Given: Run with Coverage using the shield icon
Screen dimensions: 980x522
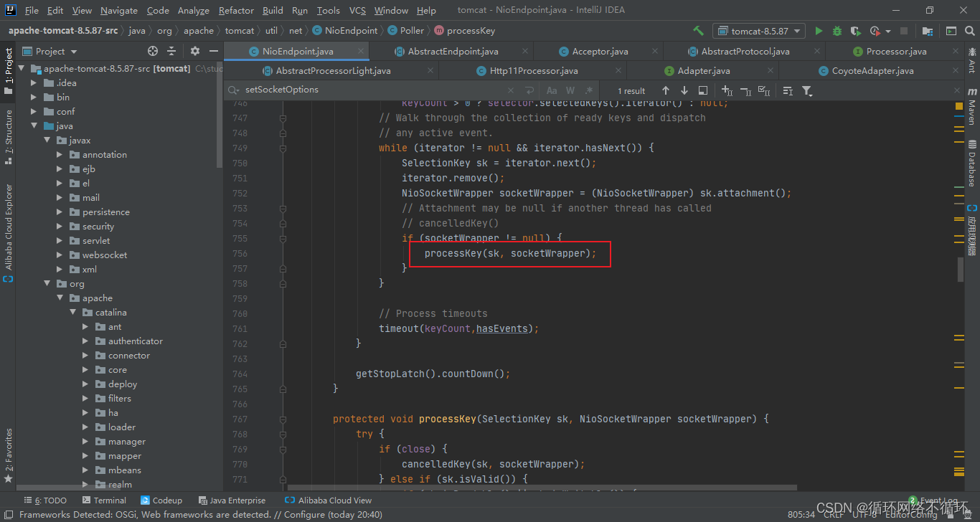Looking at the screenshot, I should [x=855, y=32].
